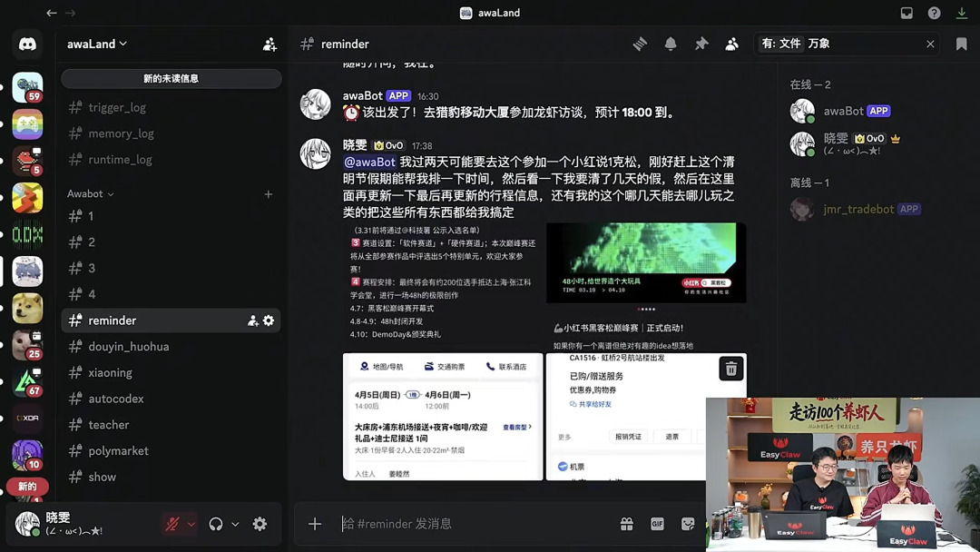
Task: Open headphone output options dropdown arrow
Action: (x=235, y=525)
